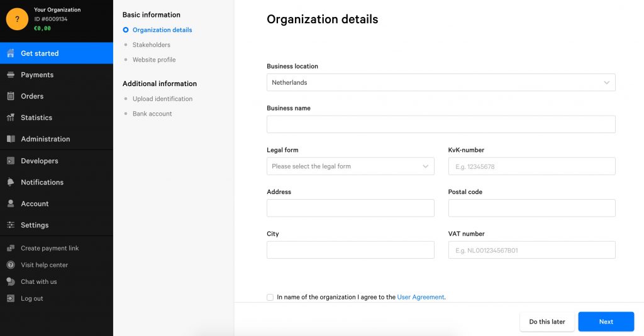Open Statistics via its chart icon
Viewport: 644px width, 336px height.
[11, 117]
